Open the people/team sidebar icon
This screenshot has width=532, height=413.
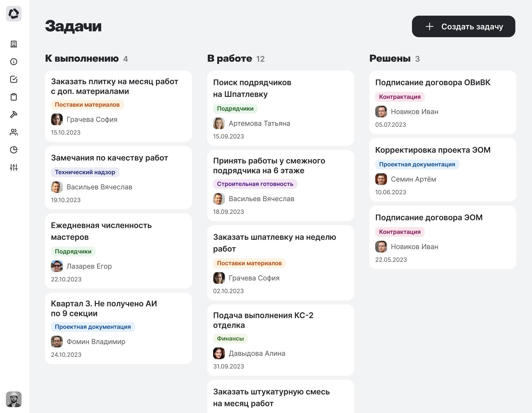tap(14, 132)
